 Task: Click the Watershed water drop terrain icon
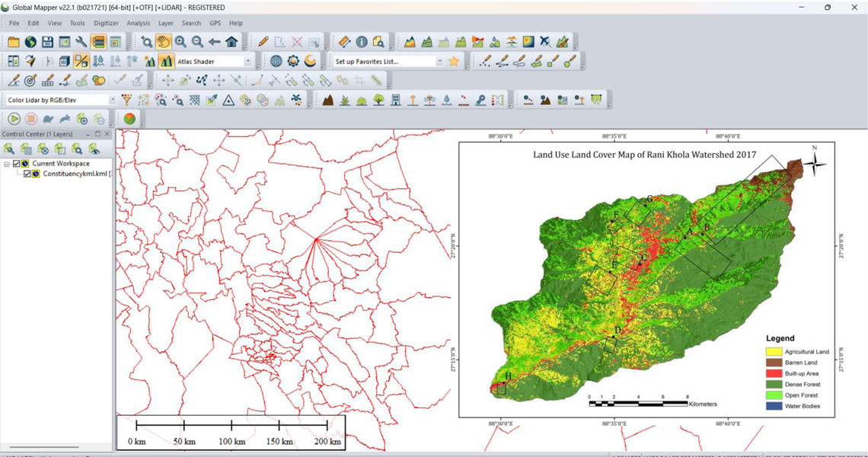pyautogui.click(x=495, y=42)
